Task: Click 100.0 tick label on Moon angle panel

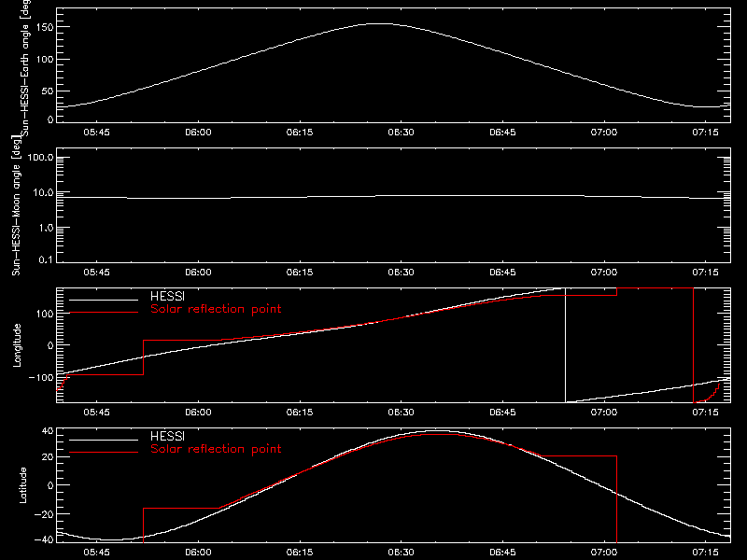Action: click(x=40, y=158)
